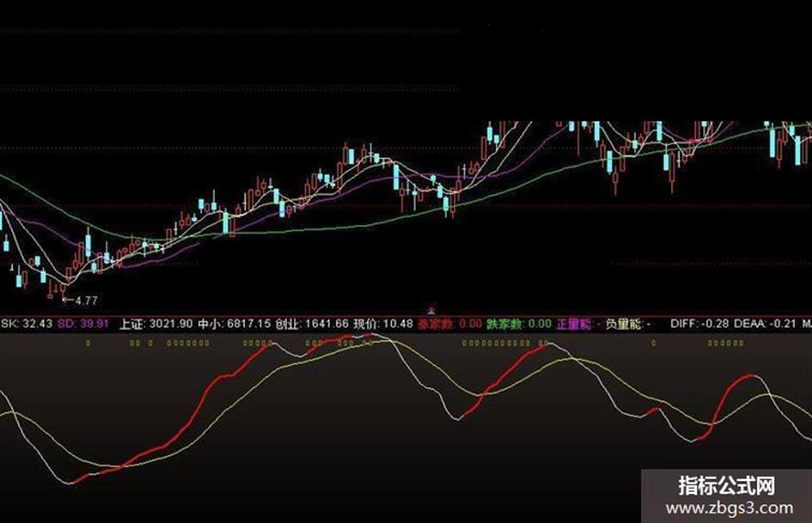Click the SD: 39.91 indicator value
This screenshot has width=812, height=523.
(82, 324)
